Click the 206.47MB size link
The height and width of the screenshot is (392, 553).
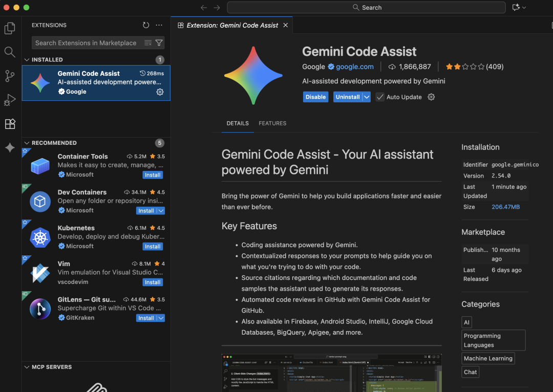click(x=505, y=207)
